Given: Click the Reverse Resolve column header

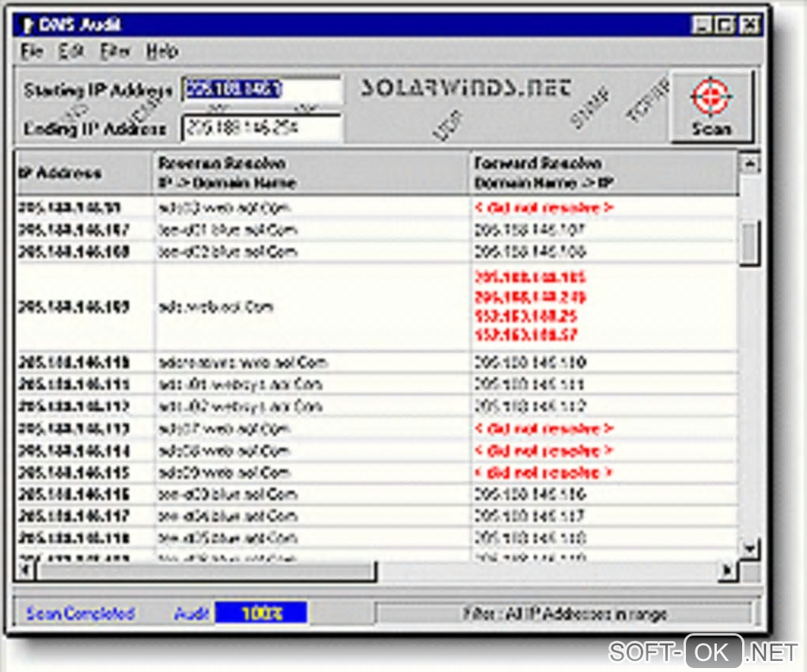Looking at the screenshot, I should [312, 173].
